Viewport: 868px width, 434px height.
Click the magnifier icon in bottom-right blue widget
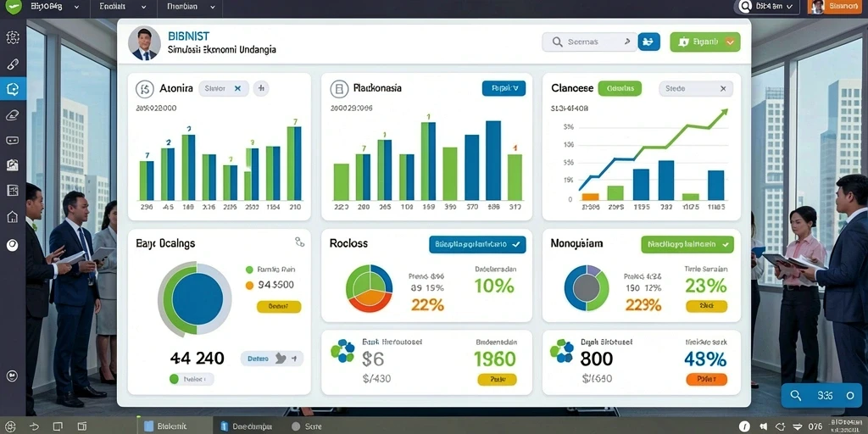[795, 396]
